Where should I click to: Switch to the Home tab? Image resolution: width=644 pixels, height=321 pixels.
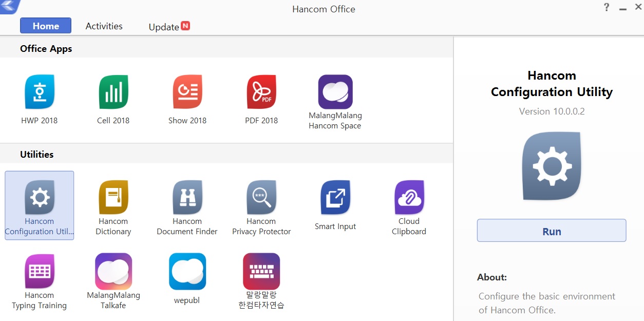(46, 26)
